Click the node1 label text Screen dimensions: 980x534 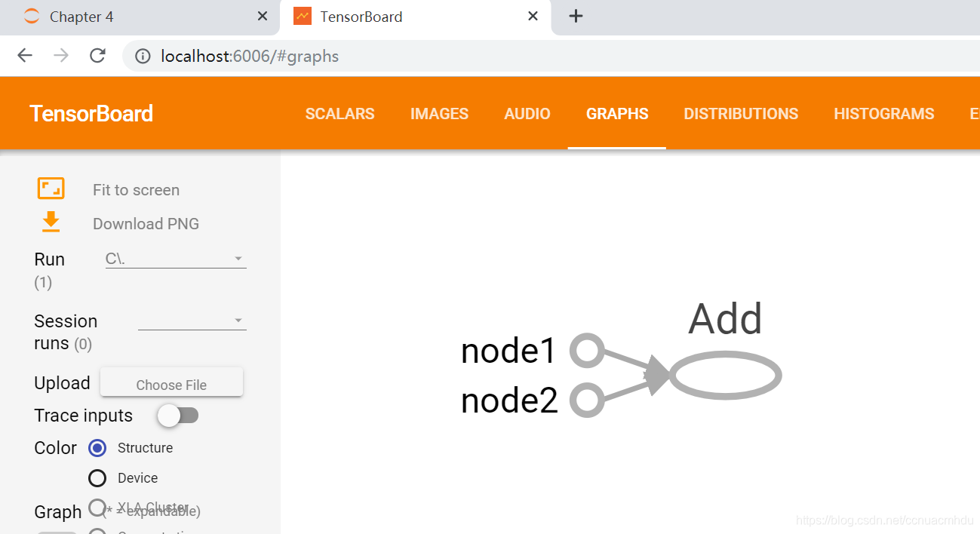[509, 351]
